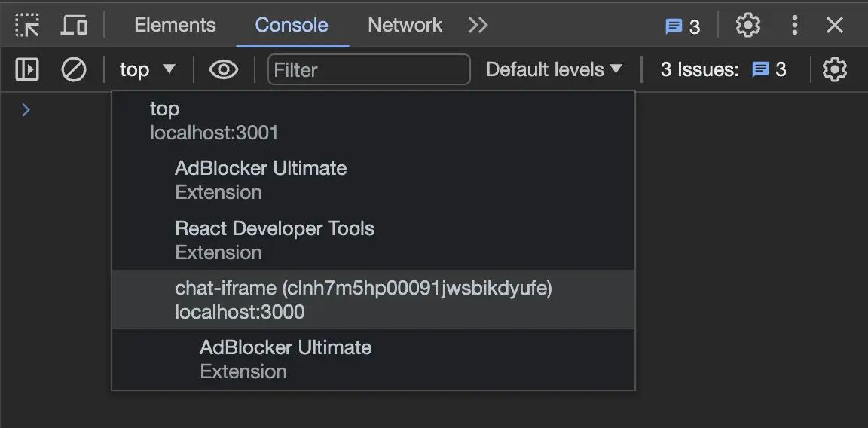The image size is (868, 428).
Task: Click the issues badge in top bar
Action: (683, 26)
